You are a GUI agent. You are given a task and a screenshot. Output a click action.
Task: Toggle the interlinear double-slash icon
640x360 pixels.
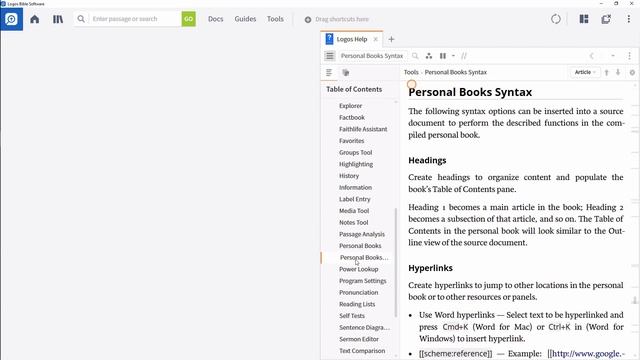464,56
